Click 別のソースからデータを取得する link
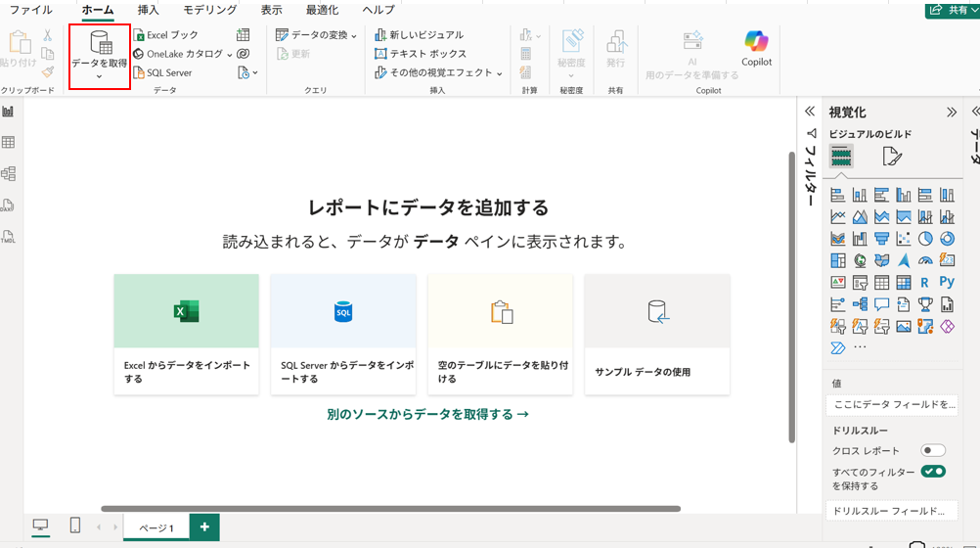 427,415
